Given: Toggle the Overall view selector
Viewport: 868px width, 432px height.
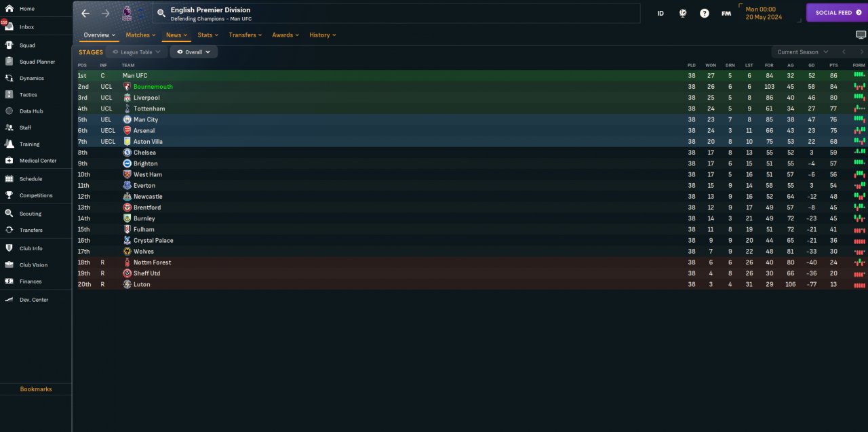Looking at the screenshot, I should point(193,52).
